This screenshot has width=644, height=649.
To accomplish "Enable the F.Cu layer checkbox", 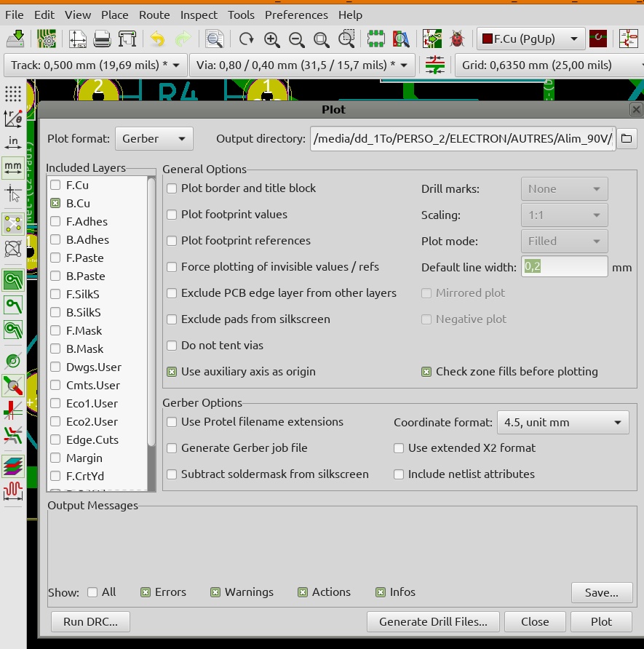I will 55,186.
